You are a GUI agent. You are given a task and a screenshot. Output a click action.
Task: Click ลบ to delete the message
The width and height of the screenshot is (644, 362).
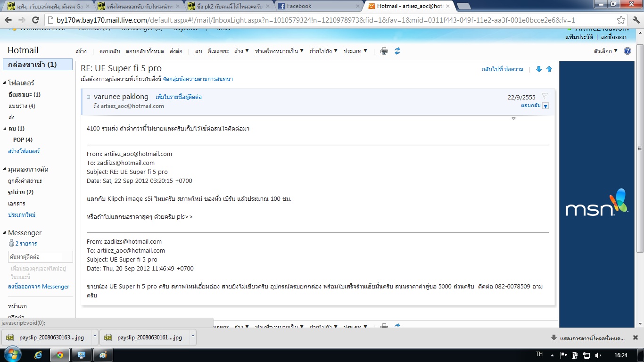click(198, 51)
